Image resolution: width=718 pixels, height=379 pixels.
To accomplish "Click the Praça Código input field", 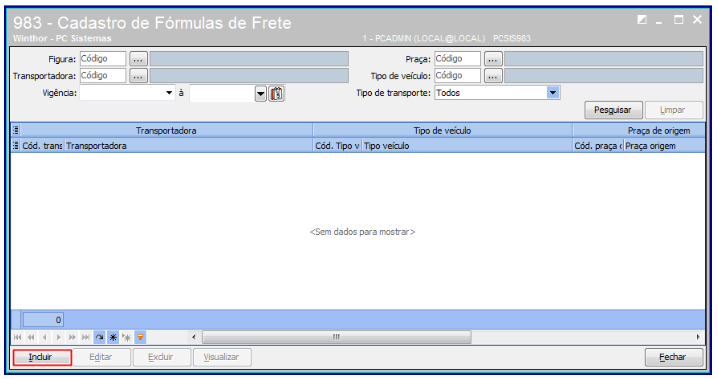I will pos(457,59).
